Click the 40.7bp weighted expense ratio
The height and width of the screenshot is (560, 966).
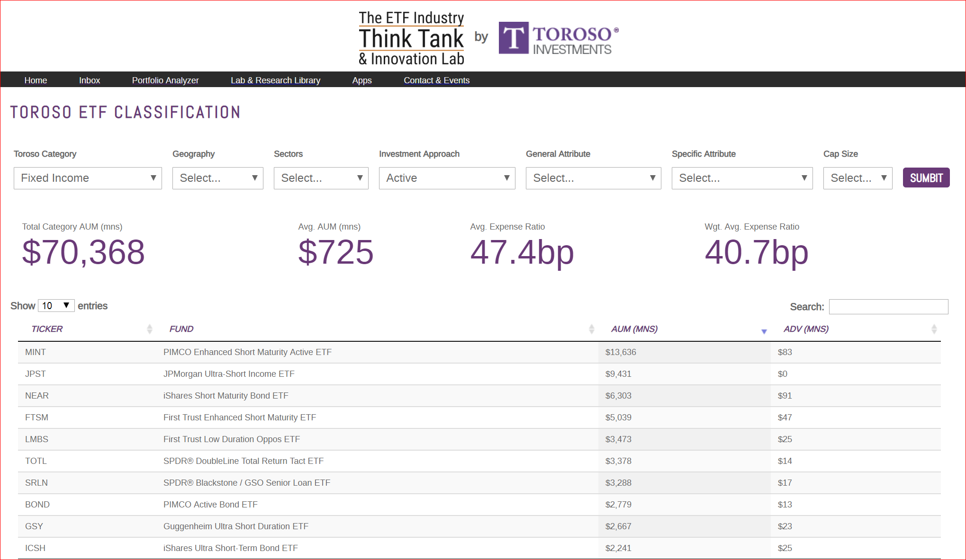click(x=757, y=253)
